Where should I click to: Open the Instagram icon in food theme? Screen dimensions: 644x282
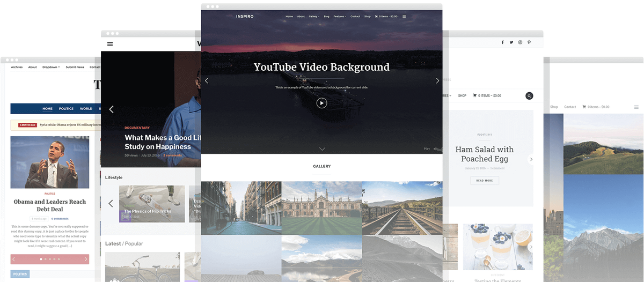click(x=520, y=42)
